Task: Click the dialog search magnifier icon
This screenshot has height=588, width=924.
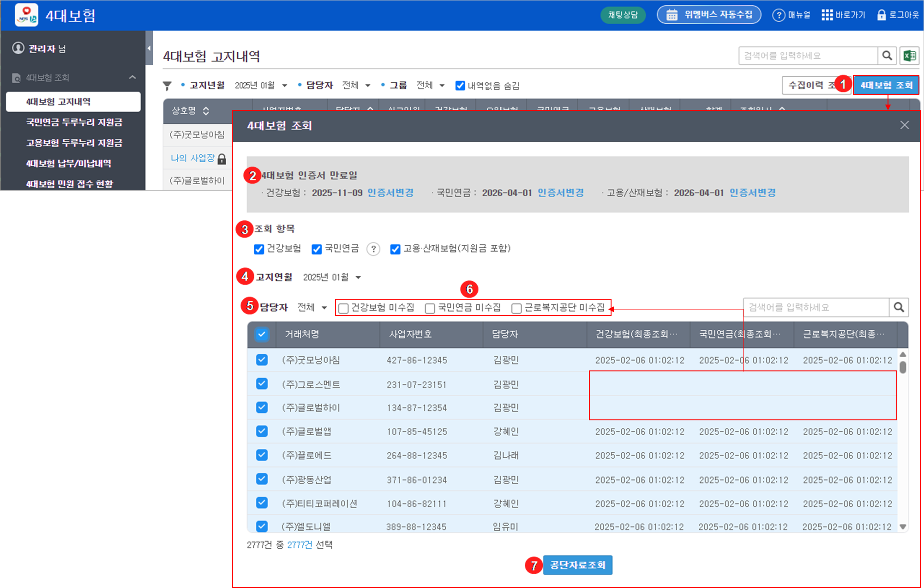Action: pyautogui.click(x=898, y=308)
